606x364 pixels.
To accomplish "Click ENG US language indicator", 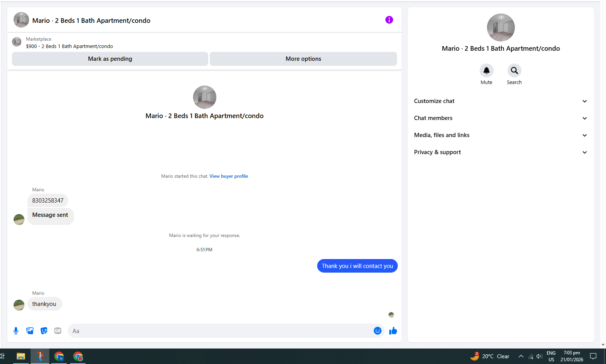I will tap(551, 356).
